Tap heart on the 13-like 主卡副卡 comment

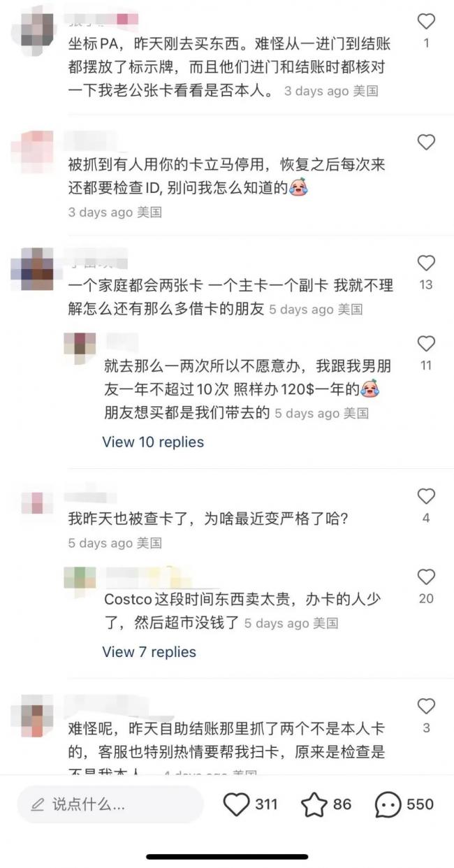pos(426,263)
